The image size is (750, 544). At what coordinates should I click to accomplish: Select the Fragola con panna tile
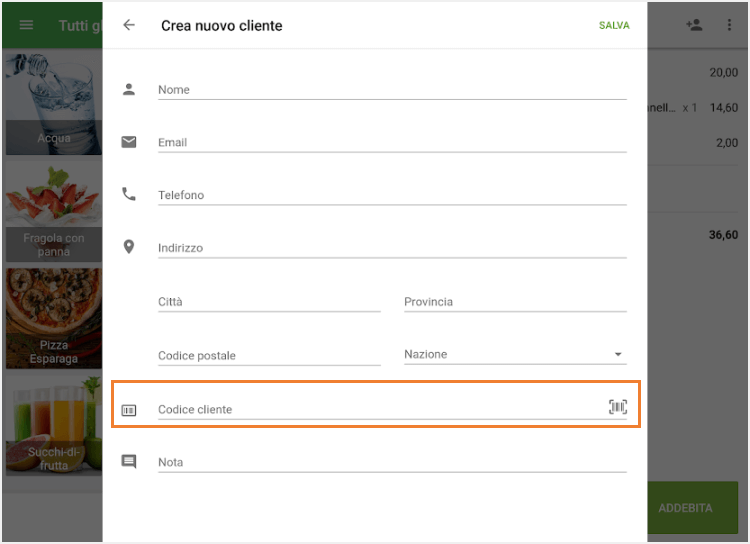[54, 211]
